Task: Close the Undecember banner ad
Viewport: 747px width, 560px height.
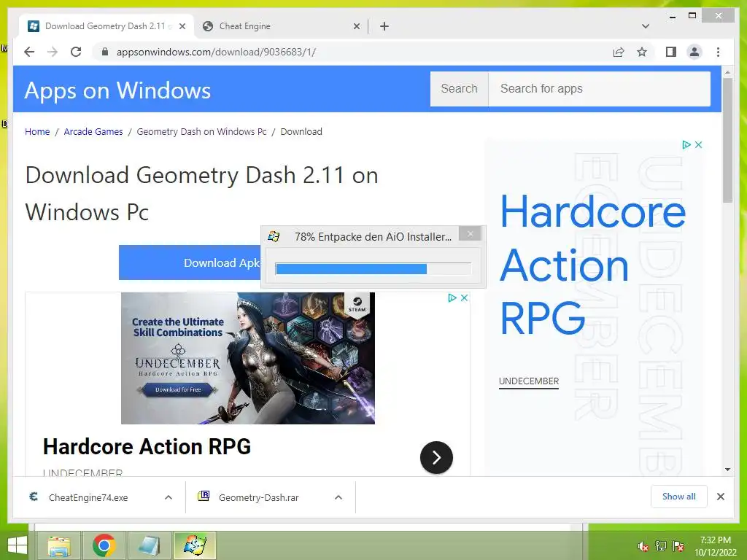Action: 464,297
